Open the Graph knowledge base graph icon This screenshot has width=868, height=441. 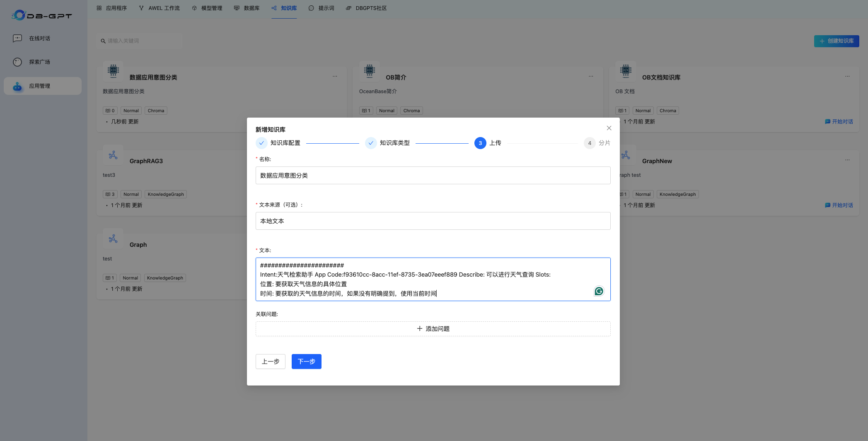[x=113, y=239]
